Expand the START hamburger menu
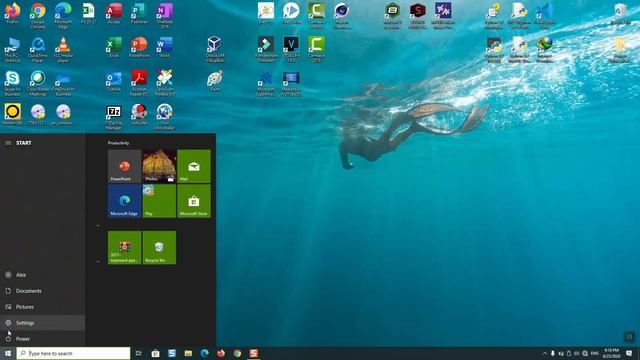Image resolution: width=640 pixels, height=360 pixels. point(8,143)
